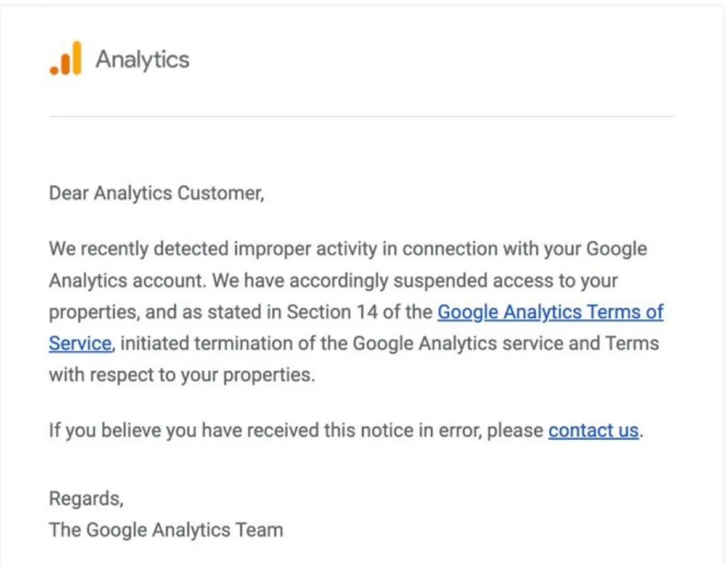Click the orange Analytics bar-chart logo
This screenshot has height=565, width=728.
[66, 59]
